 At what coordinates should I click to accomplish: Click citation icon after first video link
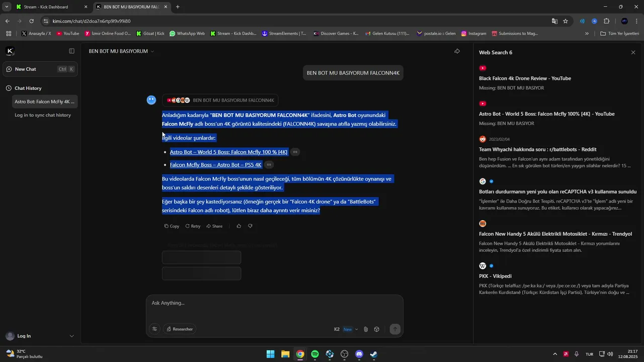(295, 152)
